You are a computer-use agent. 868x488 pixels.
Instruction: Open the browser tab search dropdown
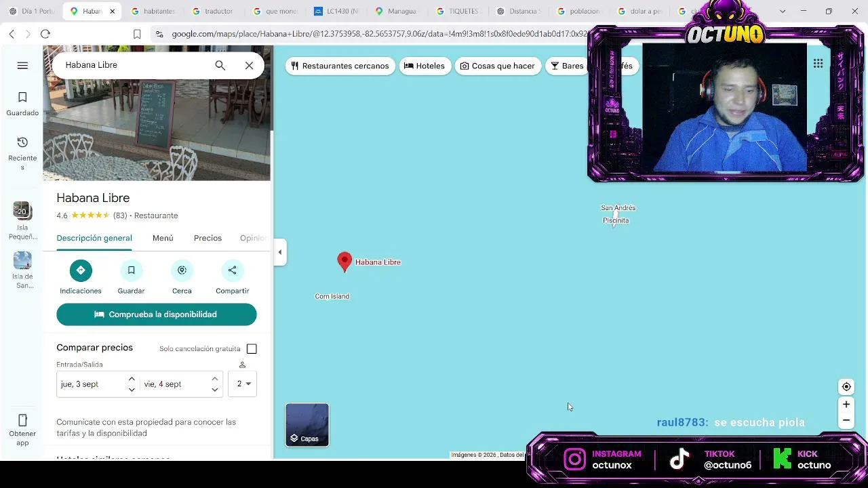tap(783, 11)
